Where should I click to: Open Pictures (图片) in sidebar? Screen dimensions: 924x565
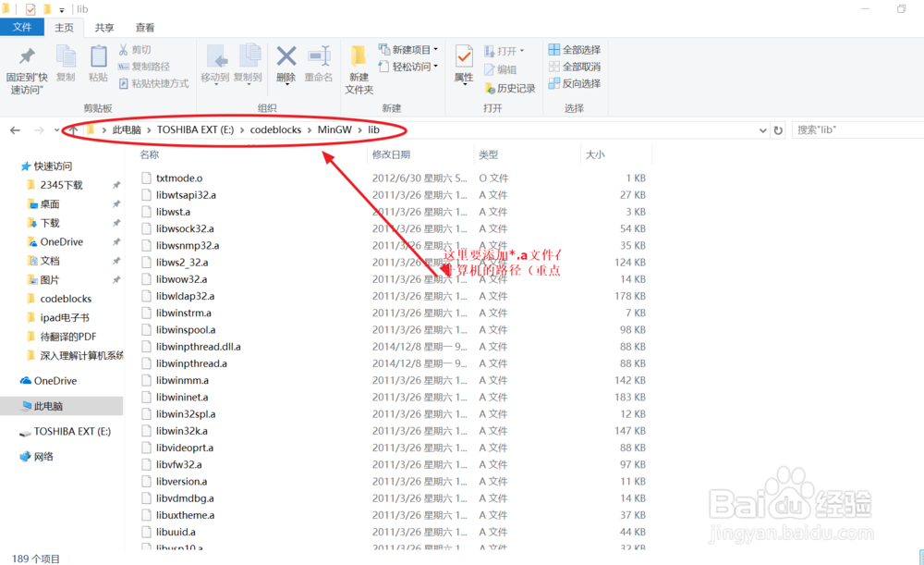pos(44,279)
